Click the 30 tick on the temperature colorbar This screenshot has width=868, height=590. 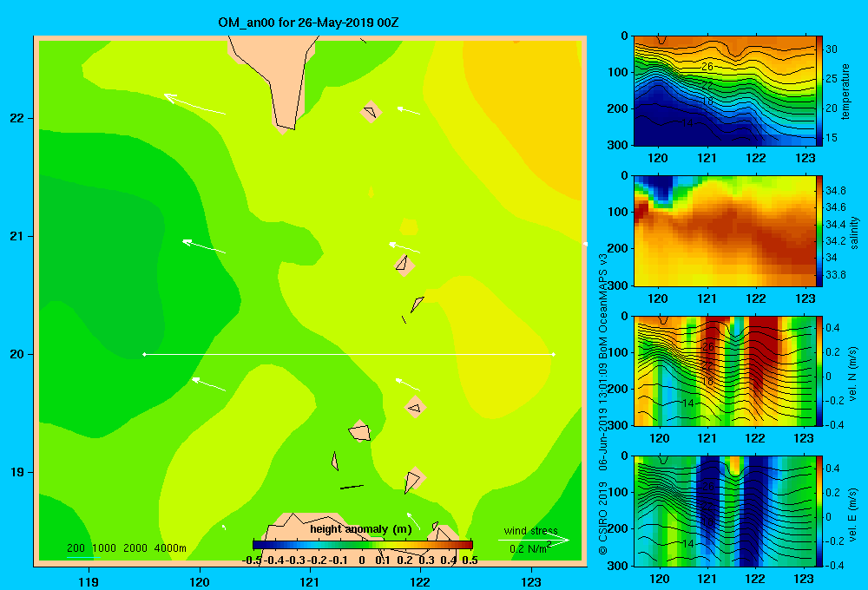(x=832, y=49)
